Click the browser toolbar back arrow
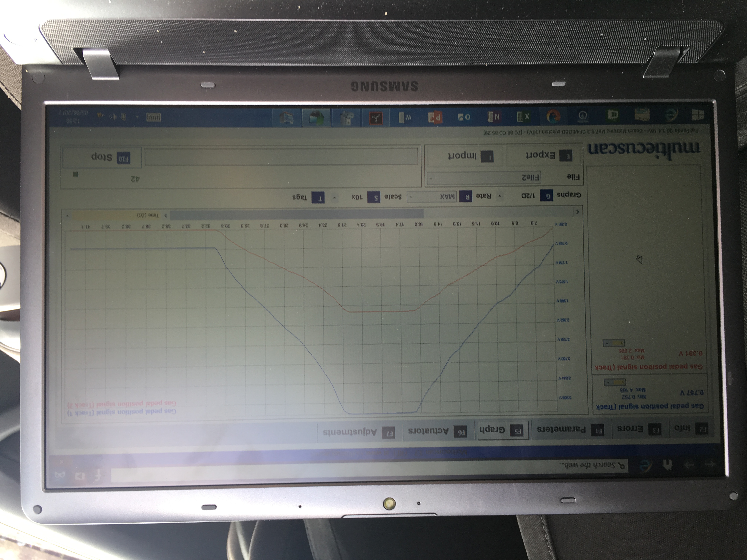This screenshot has width=747, height=560. (710, 465)
